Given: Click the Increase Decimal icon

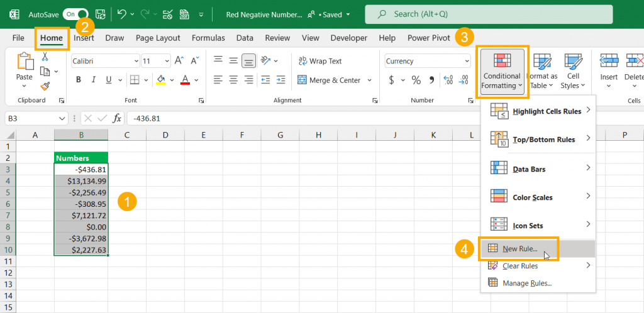Looking at the screenshot, I should 449,80.
